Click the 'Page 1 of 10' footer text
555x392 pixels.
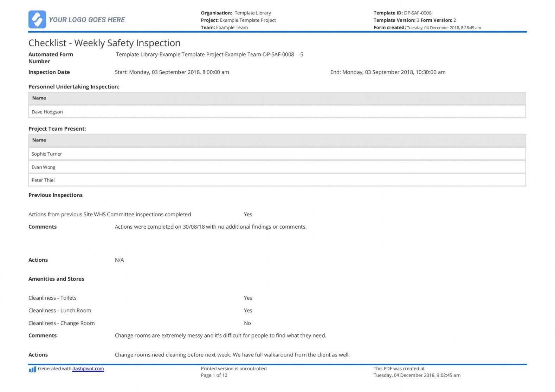click(214, 375)
